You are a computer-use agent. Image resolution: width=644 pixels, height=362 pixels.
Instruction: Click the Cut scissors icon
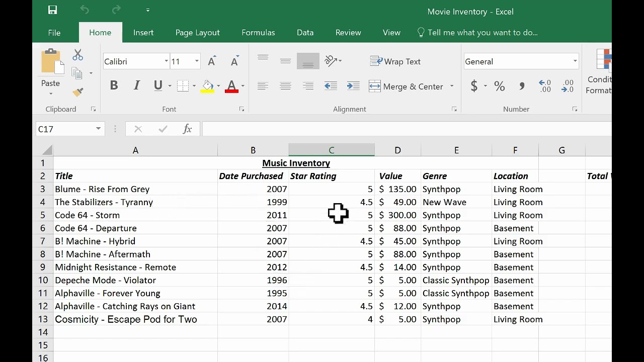[x=77, y=54]
